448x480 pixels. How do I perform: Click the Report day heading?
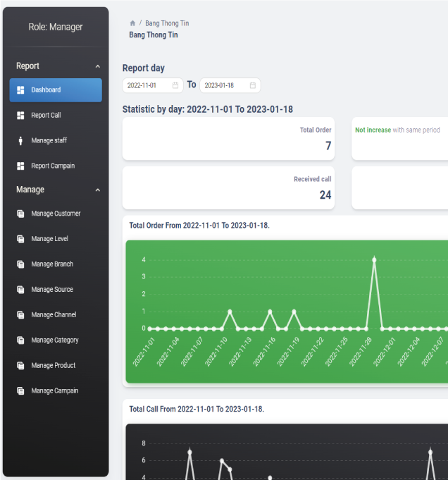click(x=144, y=68)
